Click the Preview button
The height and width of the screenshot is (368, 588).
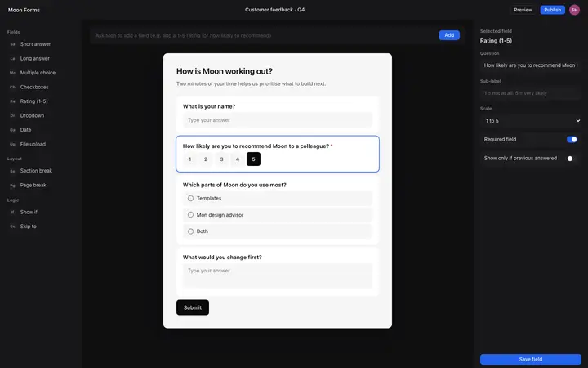[523, 10]
